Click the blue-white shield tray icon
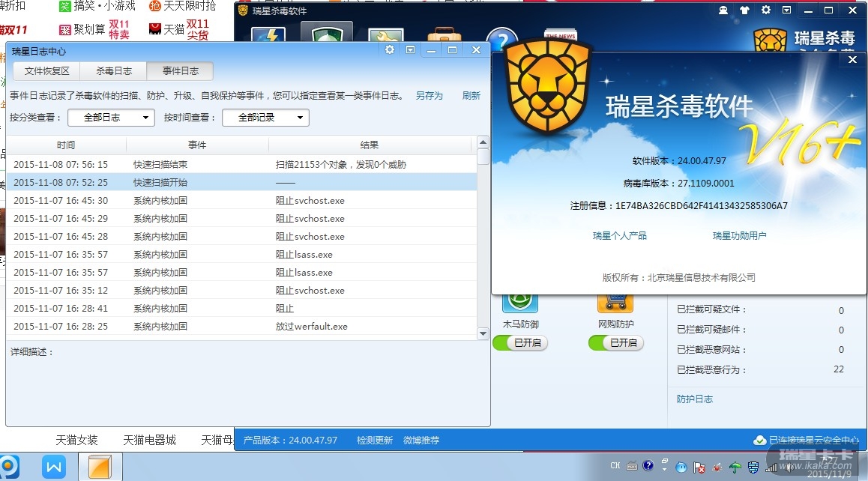The width and height of the screenshot is (868, 481). click(x=753, y=468)
